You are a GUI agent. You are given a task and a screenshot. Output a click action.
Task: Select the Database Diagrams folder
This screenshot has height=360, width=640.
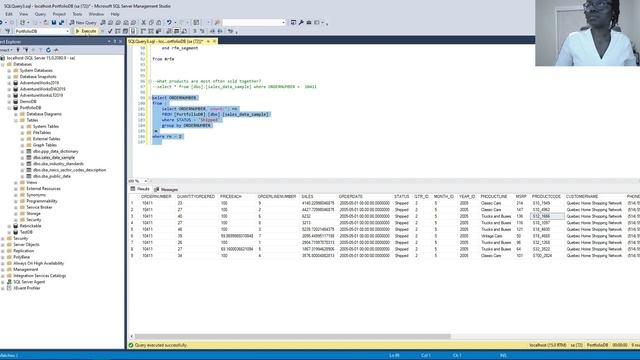[44, 114]
